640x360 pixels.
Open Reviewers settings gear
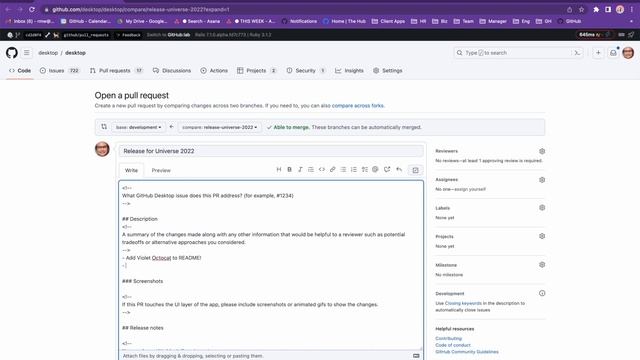(542, 151)
